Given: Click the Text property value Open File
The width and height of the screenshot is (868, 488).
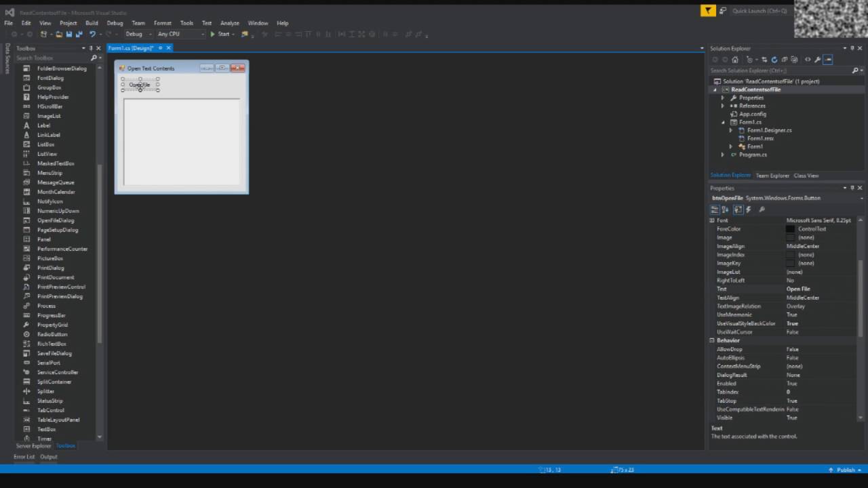Looking at the screenshot, I should (x=798, y=289).
